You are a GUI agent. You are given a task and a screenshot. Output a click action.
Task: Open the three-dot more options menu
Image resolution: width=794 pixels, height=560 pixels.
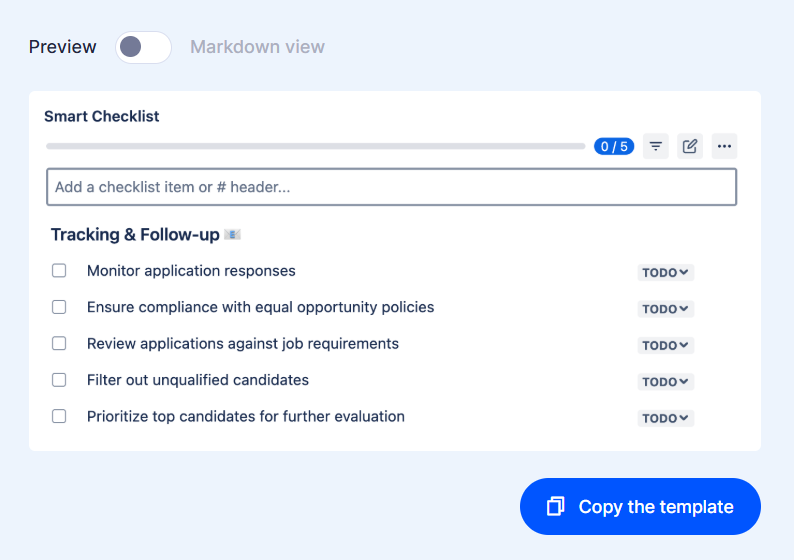[x=725, y=146]
